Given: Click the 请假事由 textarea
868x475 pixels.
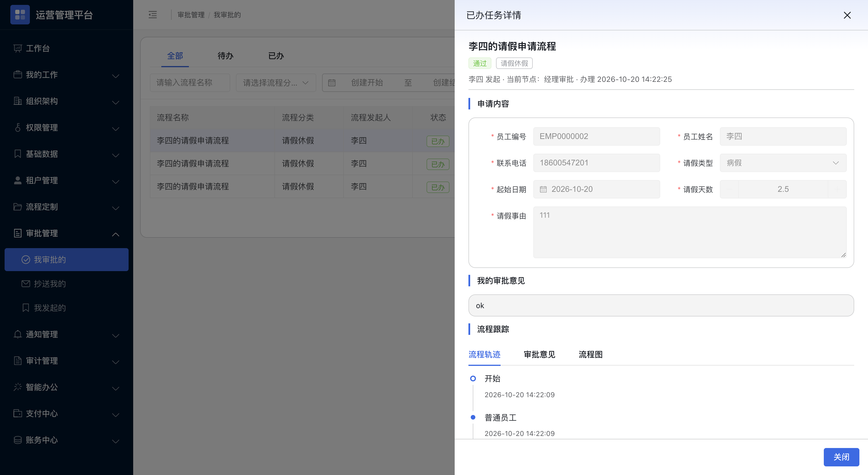Looking at the screenshot, I should [x=690, y=232].
